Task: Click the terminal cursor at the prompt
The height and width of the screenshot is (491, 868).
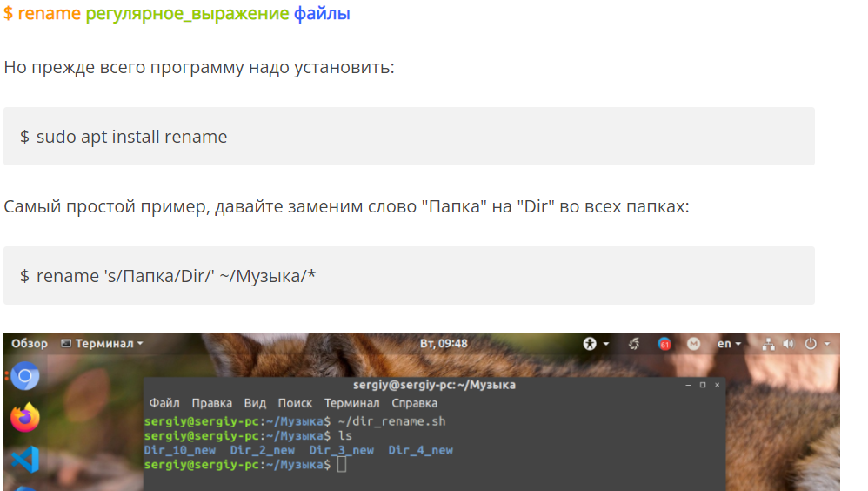Action: [x=342, y=464]
